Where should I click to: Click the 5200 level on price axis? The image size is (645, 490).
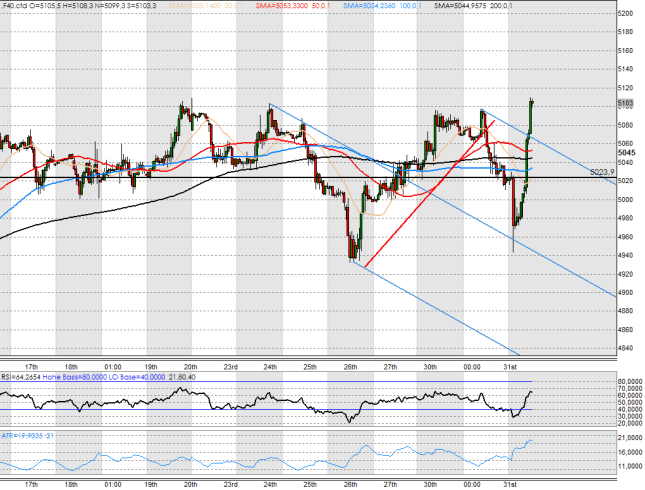(625, 13)
